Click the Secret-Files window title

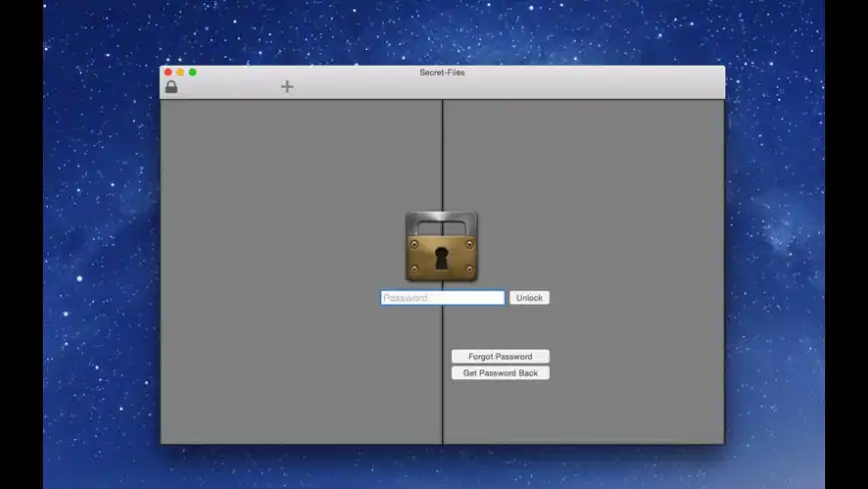click(x=442, y=72)
